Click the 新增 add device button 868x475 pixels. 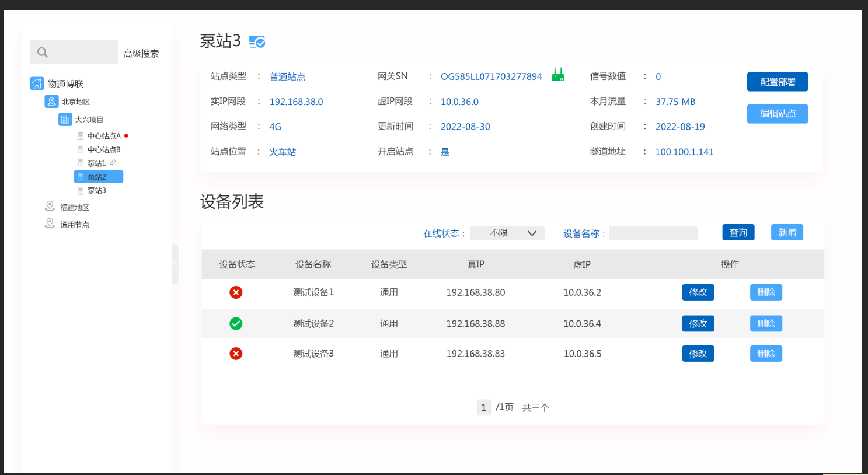click(787, 232)
